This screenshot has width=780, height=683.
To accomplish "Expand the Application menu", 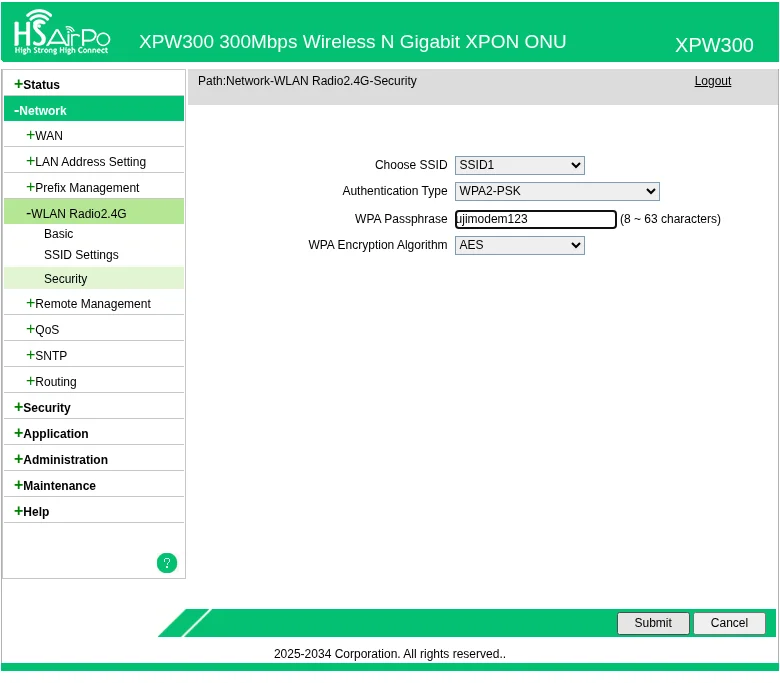I will pos(51,433).
